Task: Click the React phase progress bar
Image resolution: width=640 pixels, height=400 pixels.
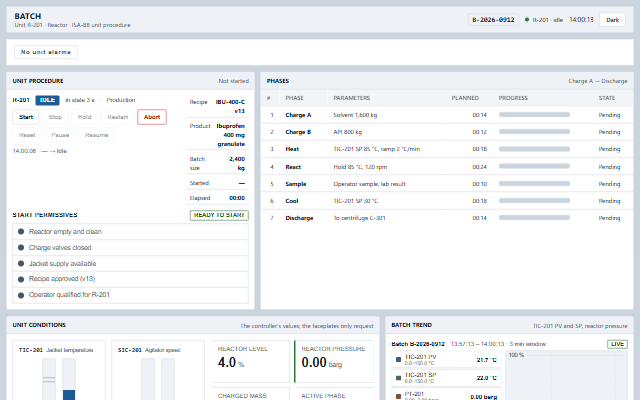Action: point(534,166)
